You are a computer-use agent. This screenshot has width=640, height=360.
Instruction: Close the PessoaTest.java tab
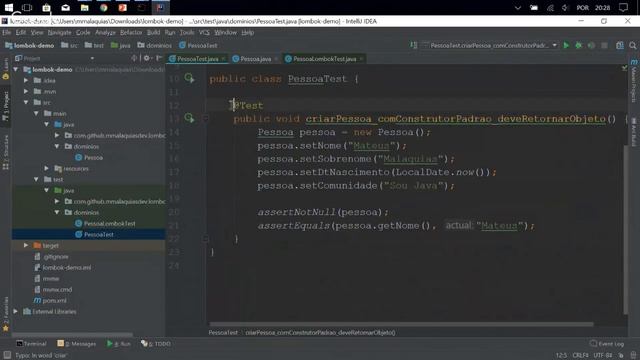(x=223, y=59)
